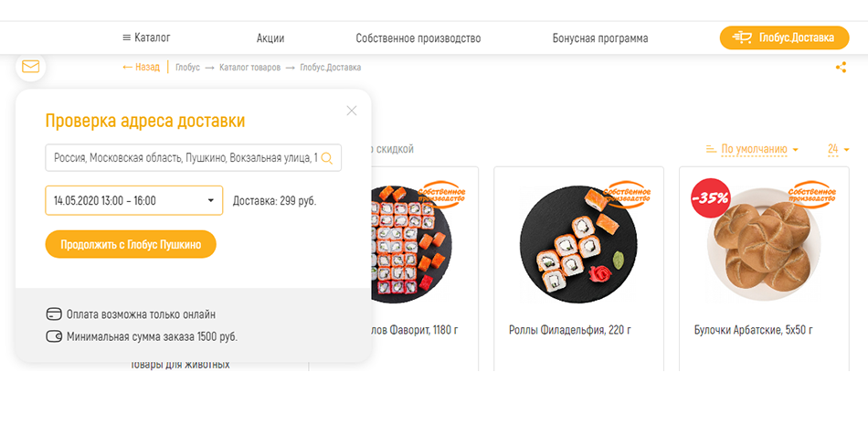Click the Назад back link
This screenshot has height=436, width=868.
tap(141, 67)
